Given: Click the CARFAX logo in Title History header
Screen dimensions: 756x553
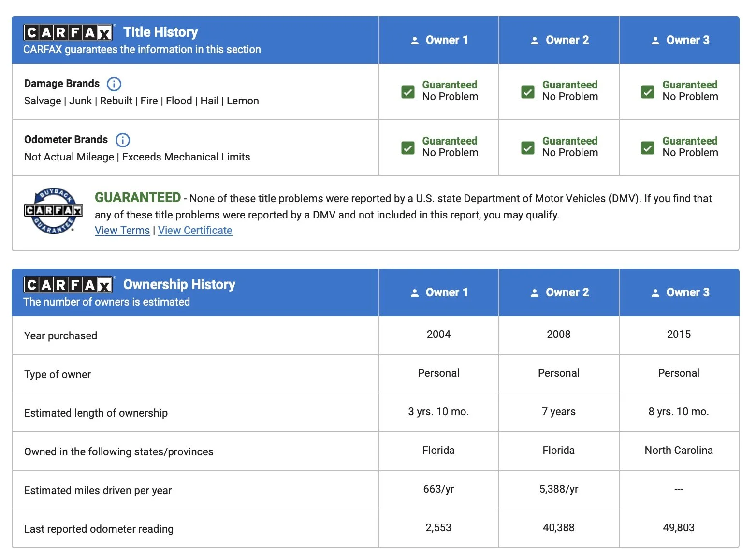Looking at the screenshot, I should click(x=69, y=32).
